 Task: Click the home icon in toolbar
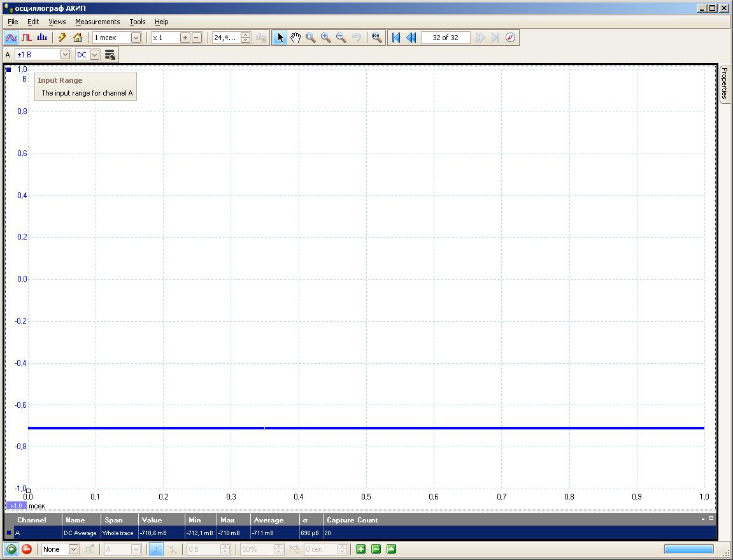78,38
